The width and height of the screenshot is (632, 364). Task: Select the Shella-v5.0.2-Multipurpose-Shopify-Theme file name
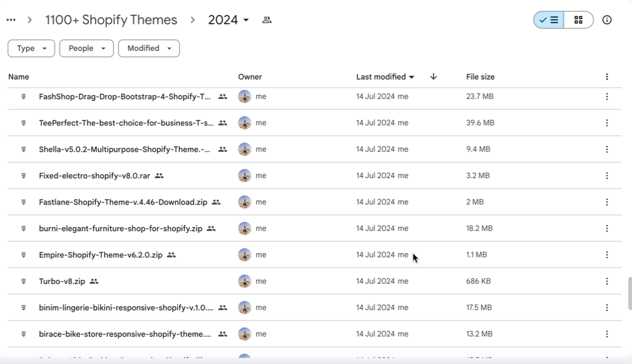[x=124, y=149]
